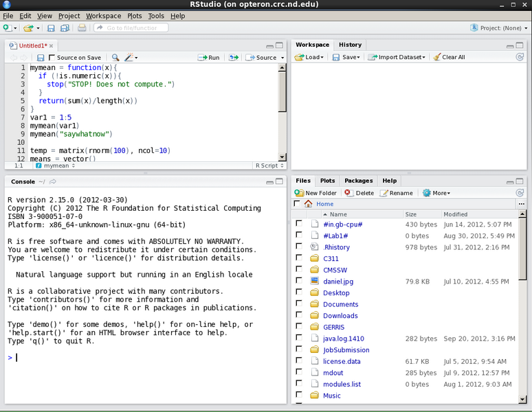Open the Import Dataset dropdown
This screenshot has width=532, height=412.
click(x=398, y=57)
